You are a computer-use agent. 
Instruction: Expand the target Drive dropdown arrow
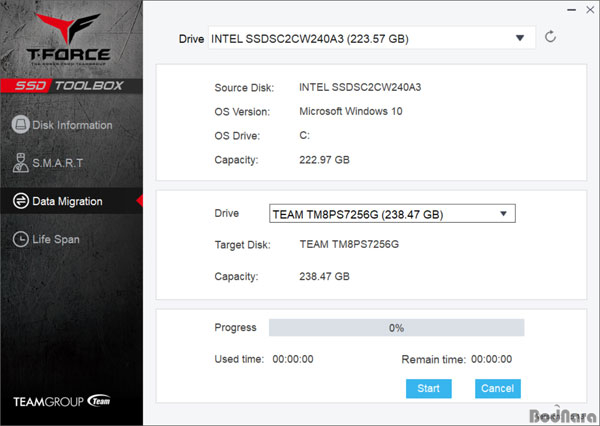pos(503,214)
